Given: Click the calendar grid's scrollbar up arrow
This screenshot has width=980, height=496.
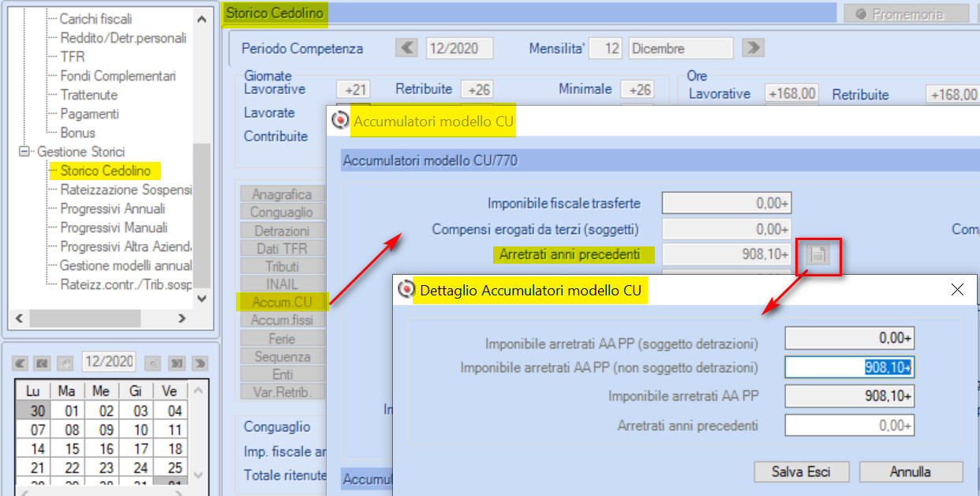Looking at the screenshot, I should coord(198,391).
